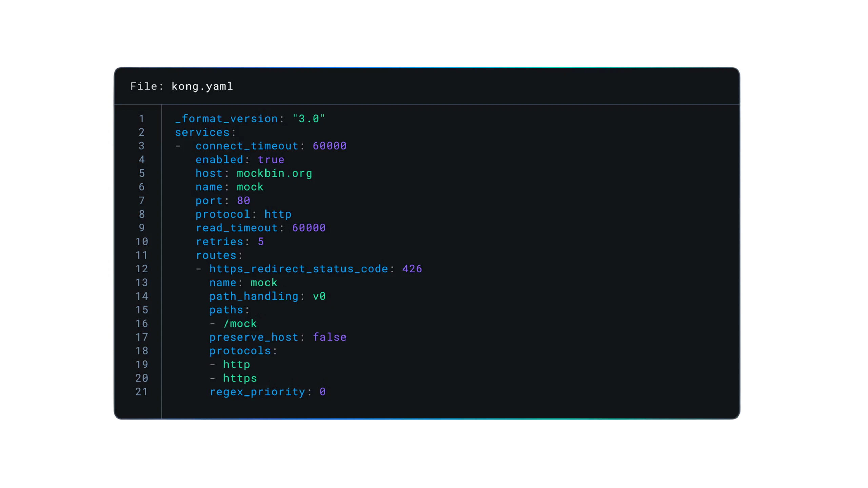This screenshot has height=488, width=868.
Task: Click the /mock path entry
Action: (x=240, y=324)
